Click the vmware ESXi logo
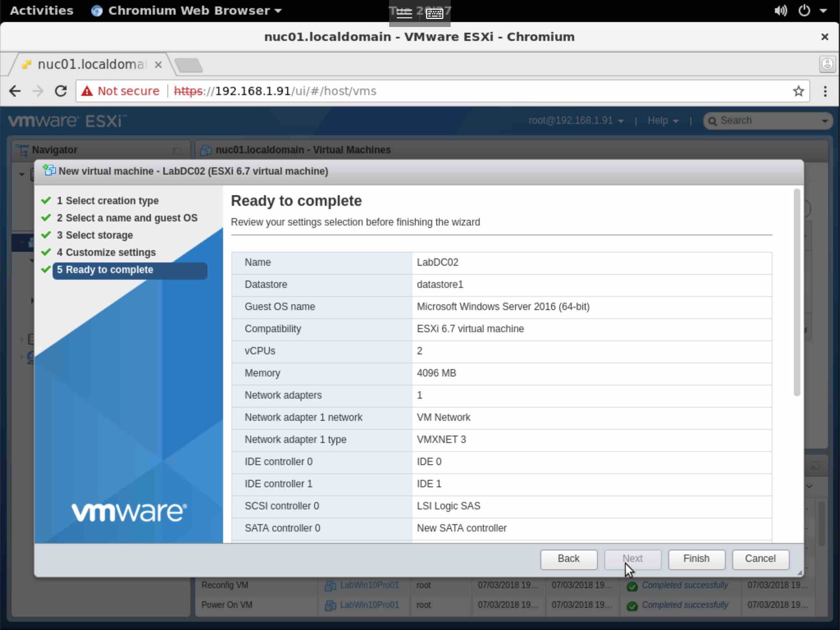 click(x=67, y=121)
